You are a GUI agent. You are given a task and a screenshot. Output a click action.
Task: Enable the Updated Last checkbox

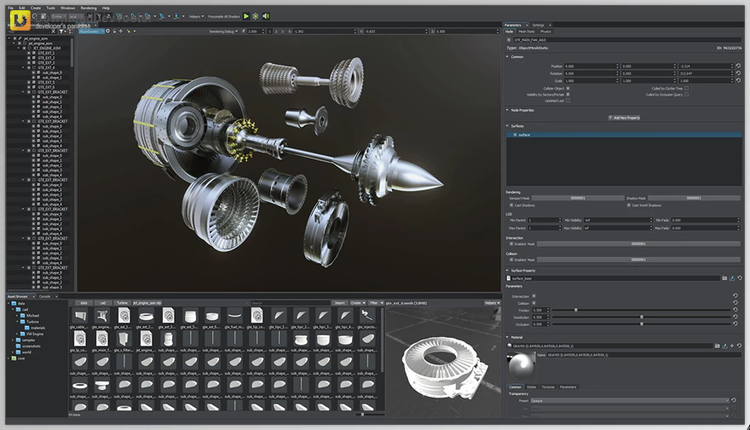568,100
